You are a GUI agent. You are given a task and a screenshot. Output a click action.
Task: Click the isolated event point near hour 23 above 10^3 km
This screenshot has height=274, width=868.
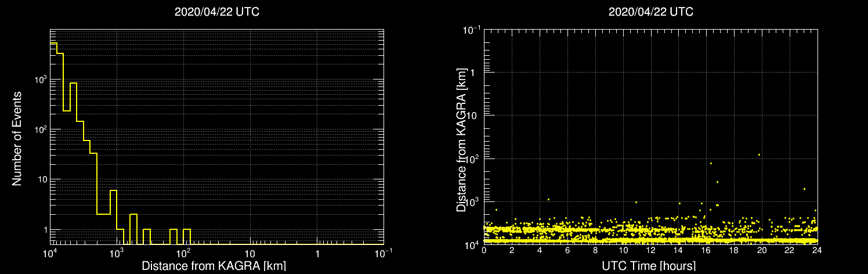click(x=804, y=189)
